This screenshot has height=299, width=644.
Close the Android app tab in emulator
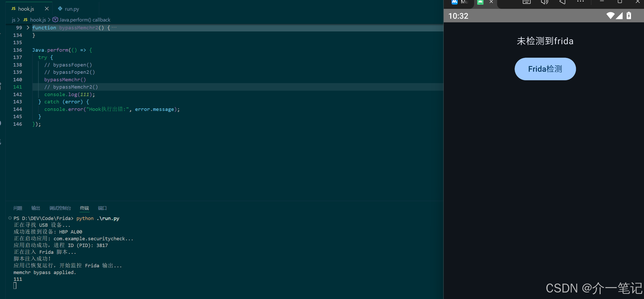491,2
